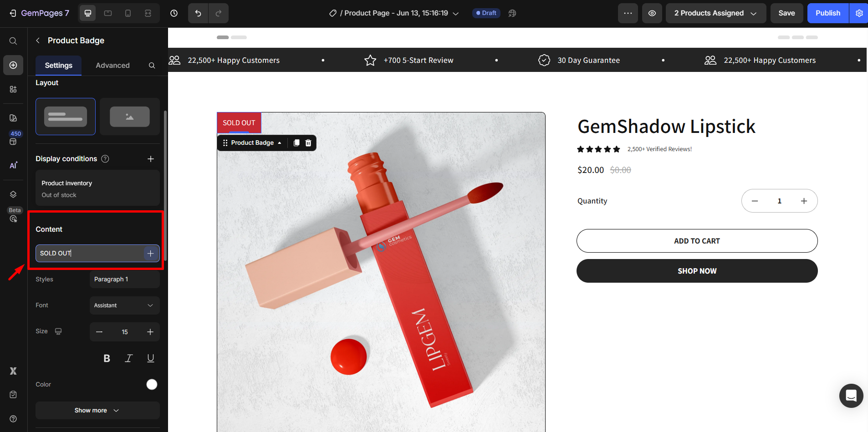Open the Font dropdown showing Assistant
Viewport: 868px width, 432px height.
(x=124, y=305)
